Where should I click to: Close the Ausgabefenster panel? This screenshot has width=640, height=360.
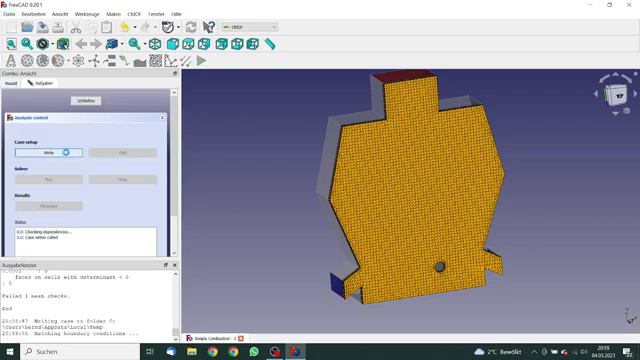pos(175,265)
